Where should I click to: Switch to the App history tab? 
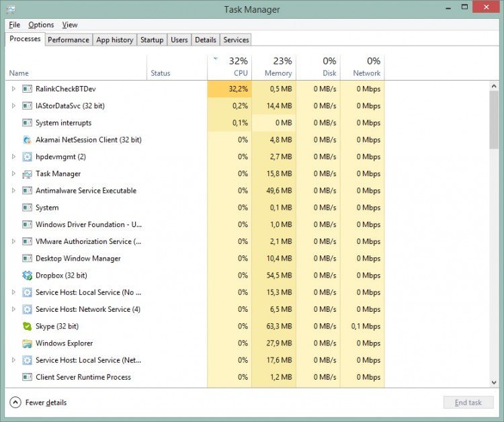(x=114, y=40)
